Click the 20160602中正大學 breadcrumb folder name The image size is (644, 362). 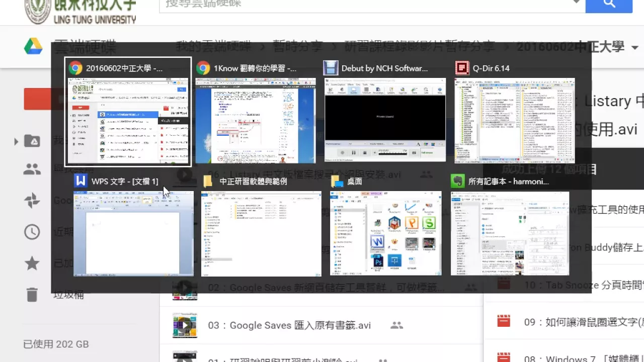point(571,47)
